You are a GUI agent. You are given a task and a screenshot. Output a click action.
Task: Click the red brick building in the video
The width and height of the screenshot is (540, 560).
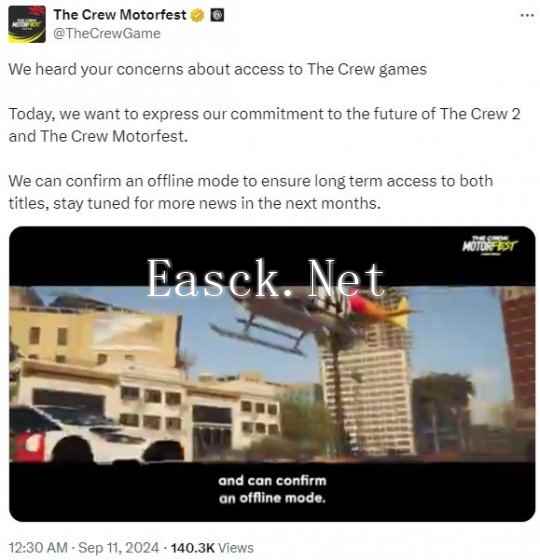pyautogui.click(x=518, y=350)
